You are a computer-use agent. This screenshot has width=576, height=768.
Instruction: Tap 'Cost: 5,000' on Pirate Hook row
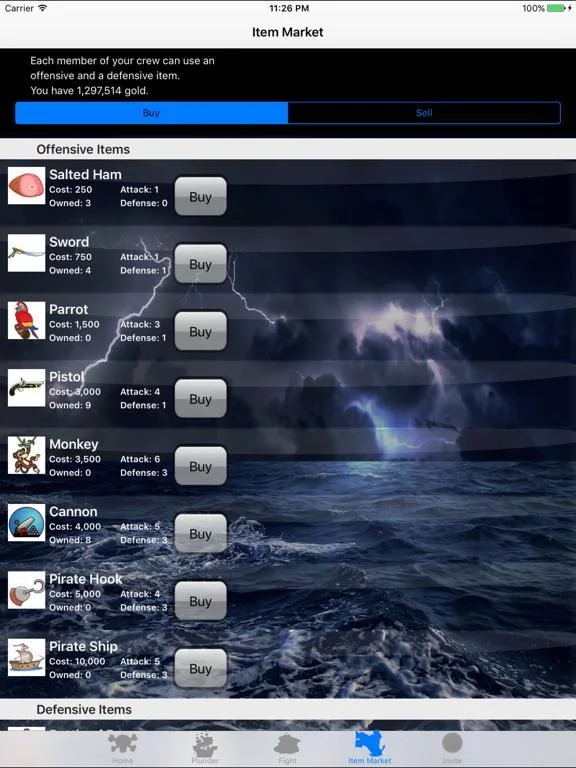click(75, 594)
